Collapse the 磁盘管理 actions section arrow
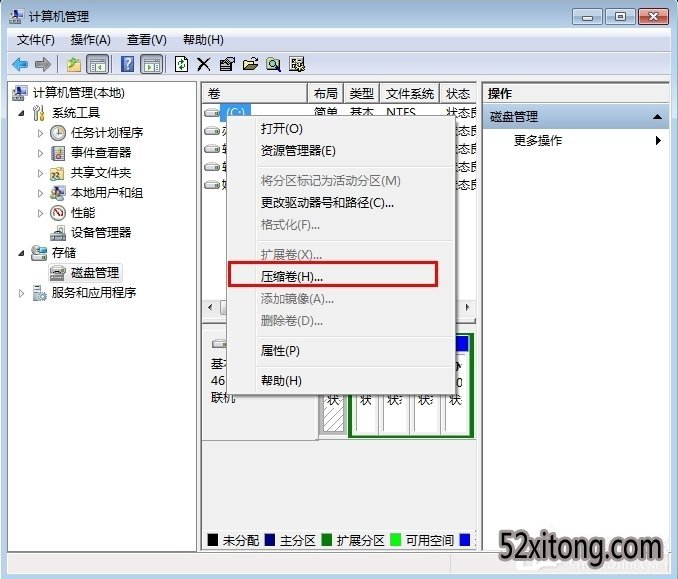678x579 pixels. [657, 117]
